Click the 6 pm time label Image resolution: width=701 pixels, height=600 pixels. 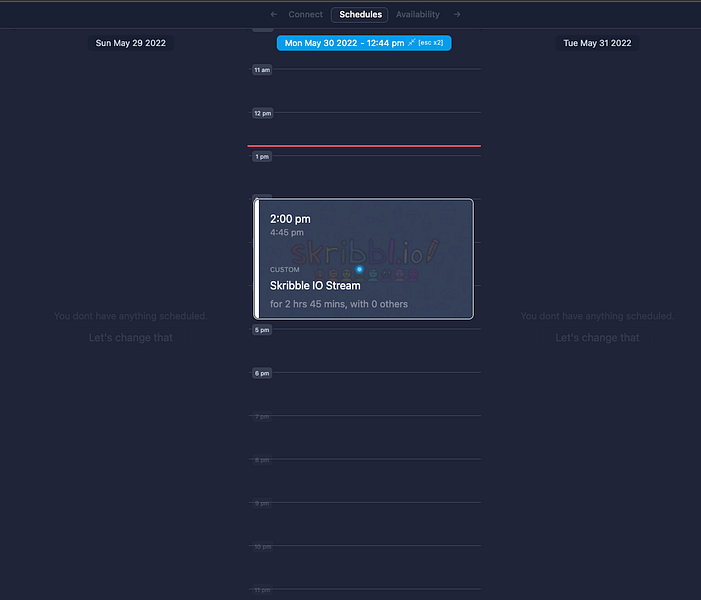coord(262,373)
